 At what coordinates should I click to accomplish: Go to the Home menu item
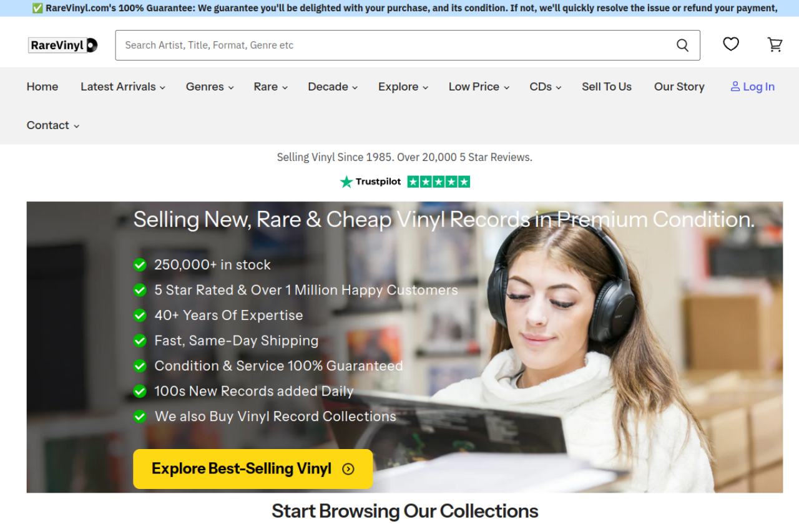42,87
